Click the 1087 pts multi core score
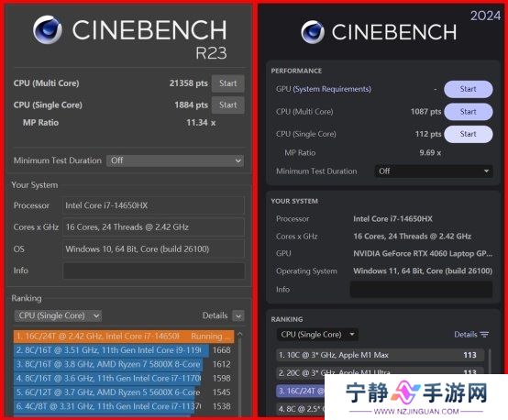 pyautogui.click(x=425, y=112)
